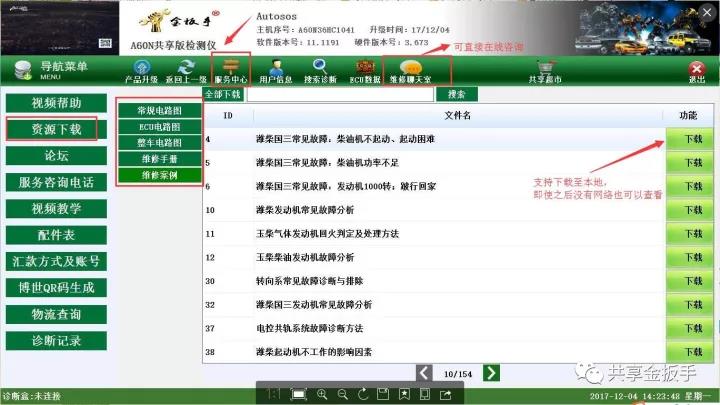The image size is (720, 405).
Task: Click the 1:1 actual size viewer icon
Action: (x=273, y=394)
